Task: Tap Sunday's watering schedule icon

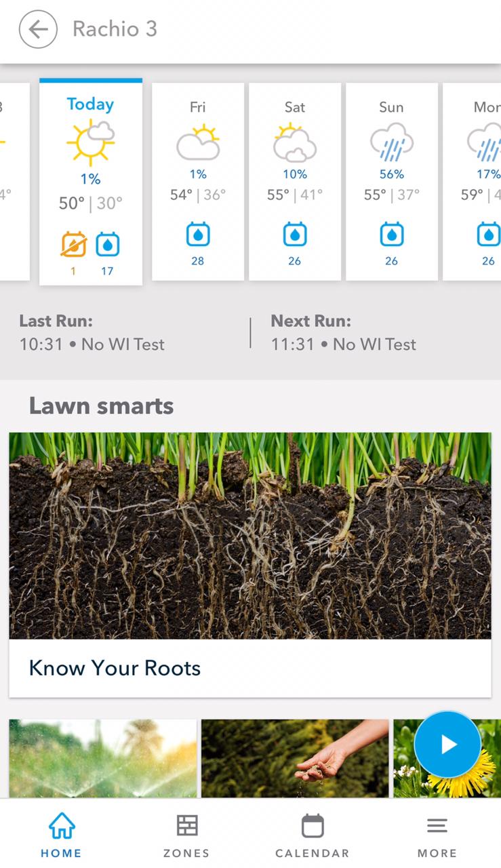Action: pos(392,235)
